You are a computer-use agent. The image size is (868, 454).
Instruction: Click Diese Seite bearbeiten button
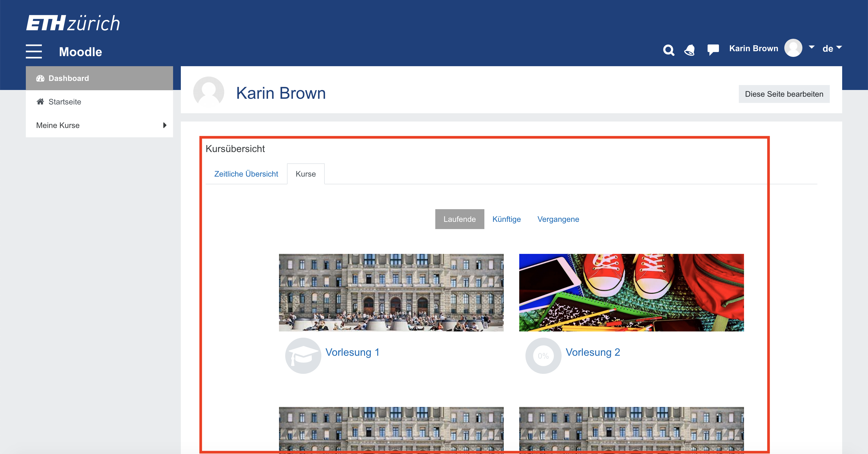point(784,94)
